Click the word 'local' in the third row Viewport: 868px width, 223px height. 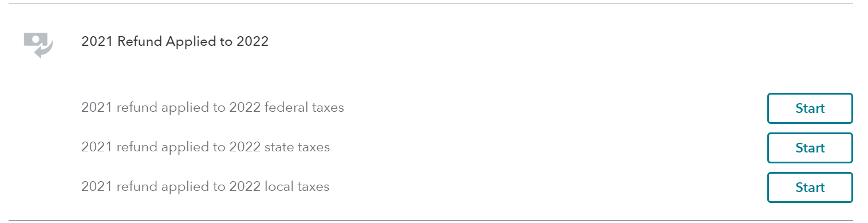(278, 187)
